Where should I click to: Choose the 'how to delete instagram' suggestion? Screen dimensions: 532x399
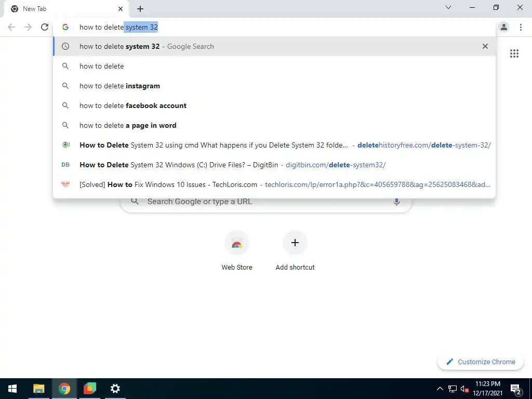pyautogui.click(x=274, y=86)
